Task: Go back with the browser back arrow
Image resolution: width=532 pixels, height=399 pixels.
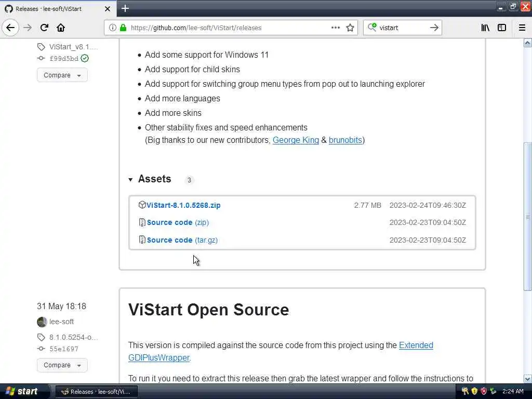Action: tap(10, 28)
